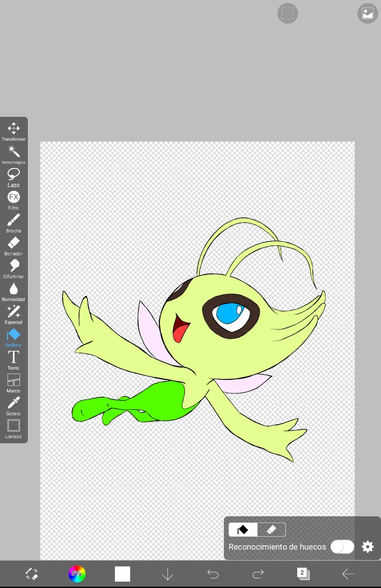Switch to the Borrador eraser tool
381x588 pixels.
(x=13, y=246)
